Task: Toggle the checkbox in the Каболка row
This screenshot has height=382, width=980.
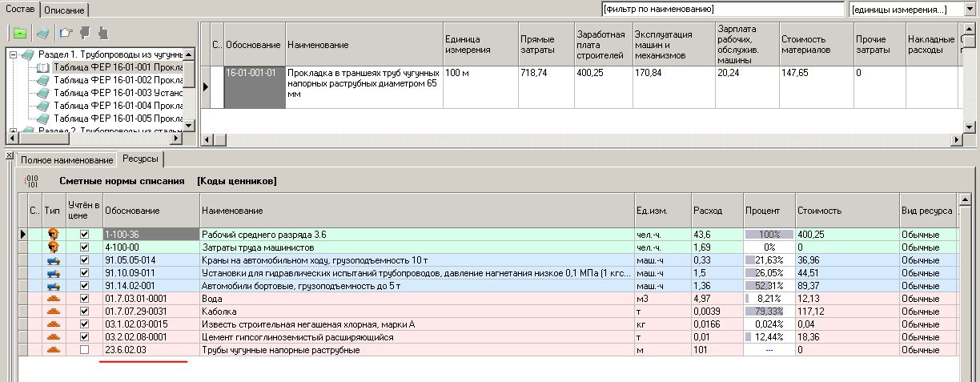Action: (x=84, y=312)
